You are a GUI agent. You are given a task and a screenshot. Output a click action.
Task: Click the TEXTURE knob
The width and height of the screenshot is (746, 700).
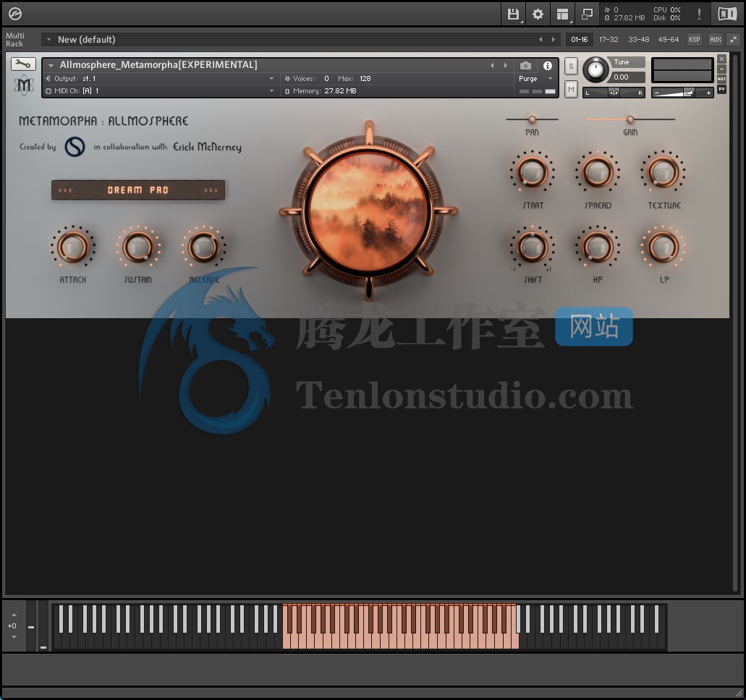pos(663,171)
